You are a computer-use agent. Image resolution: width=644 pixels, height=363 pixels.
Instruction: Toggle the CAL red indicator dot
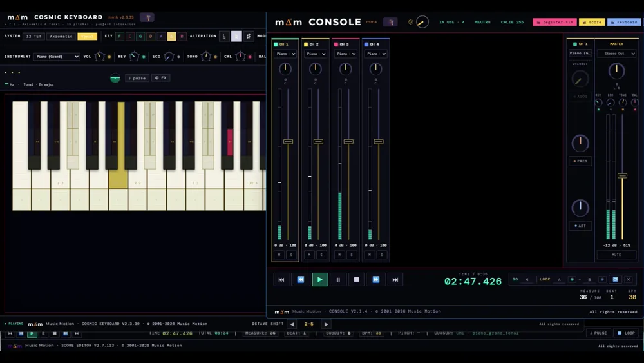coord(250,57)
